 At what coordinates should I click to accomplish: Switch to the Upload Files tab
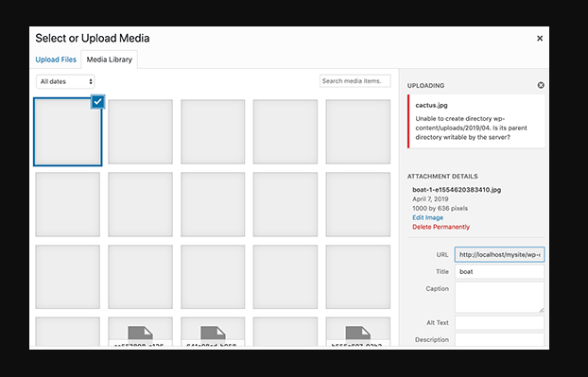pos(56,60)
